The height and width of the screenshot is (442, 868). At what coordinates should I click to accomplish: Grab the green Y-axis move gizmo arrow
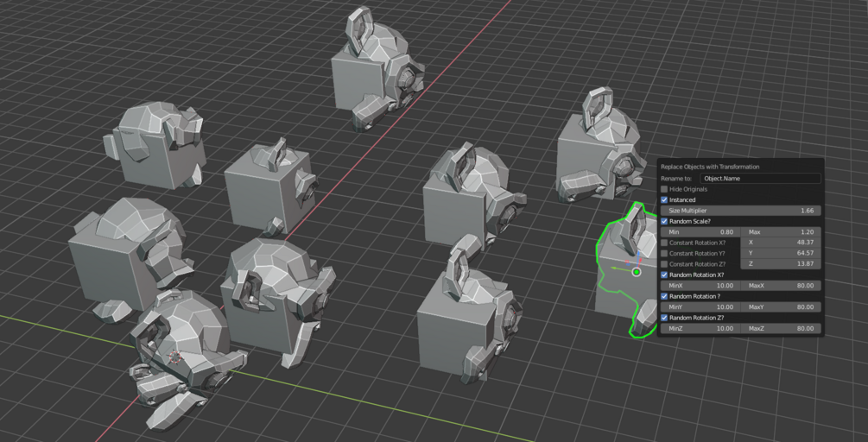coord(619,268)
